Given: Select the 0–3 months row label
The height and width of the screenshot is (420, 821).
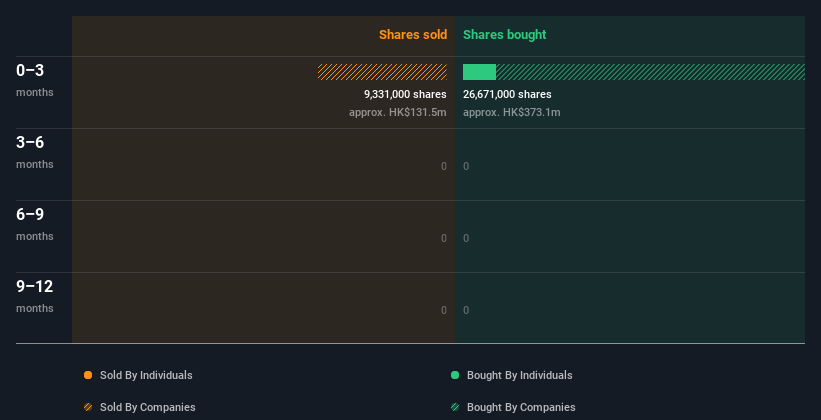Looking at the screenshot, I should click(35, 80).
